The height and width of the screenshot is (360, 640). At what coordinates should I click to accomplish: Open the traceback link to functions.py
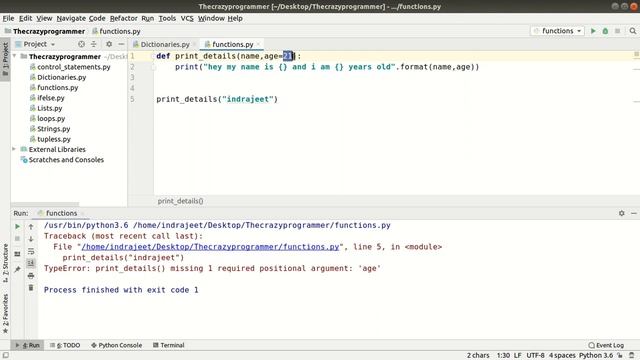(x=210, y=247)
